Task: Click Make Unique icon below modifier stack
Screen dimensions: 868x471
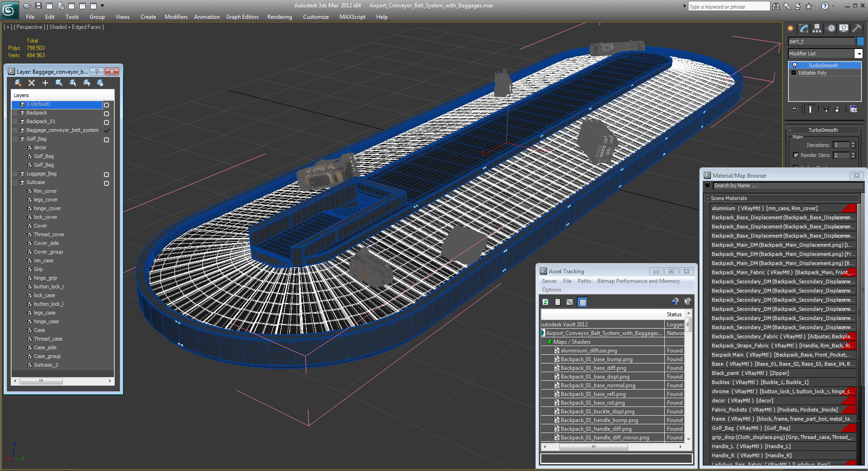Action: click(826, 109)
